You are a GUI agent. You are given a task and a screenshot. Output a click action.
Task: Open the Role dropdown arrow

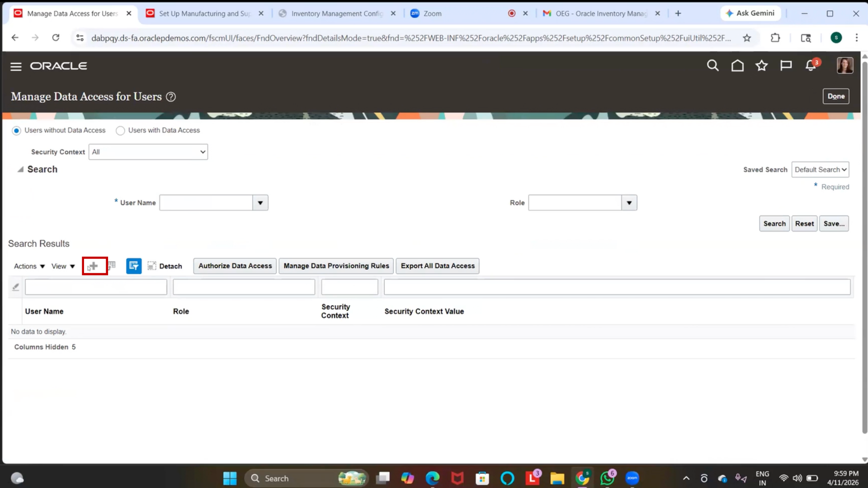(x=629, y=203)
